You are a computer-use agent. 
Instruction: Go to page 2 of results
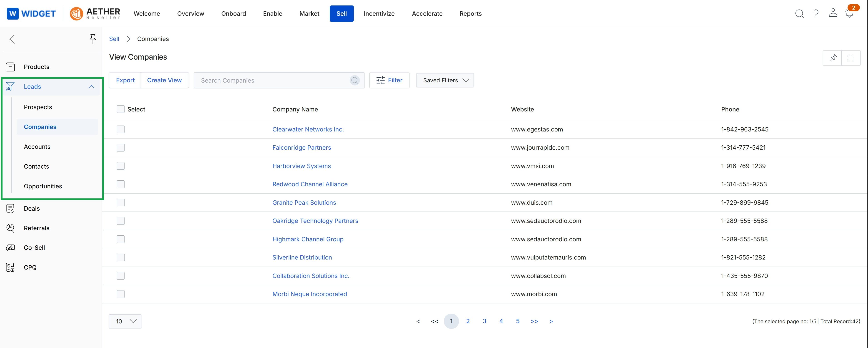468,321
